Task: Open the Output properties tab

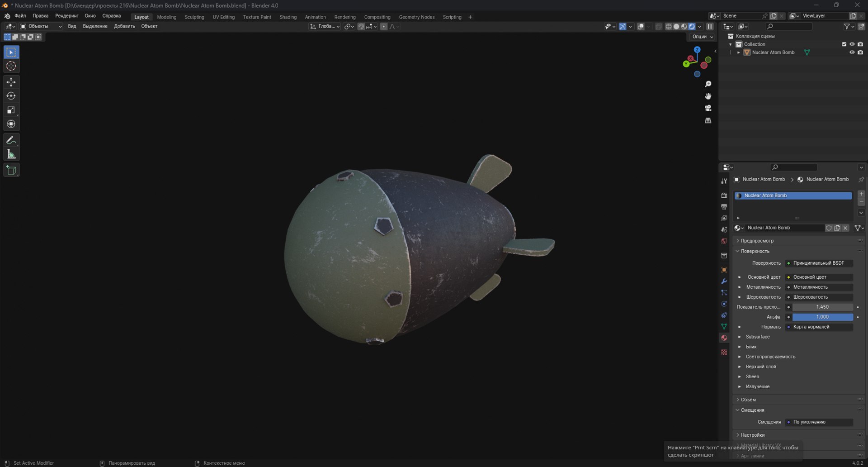Action: [x=724, y=207]
